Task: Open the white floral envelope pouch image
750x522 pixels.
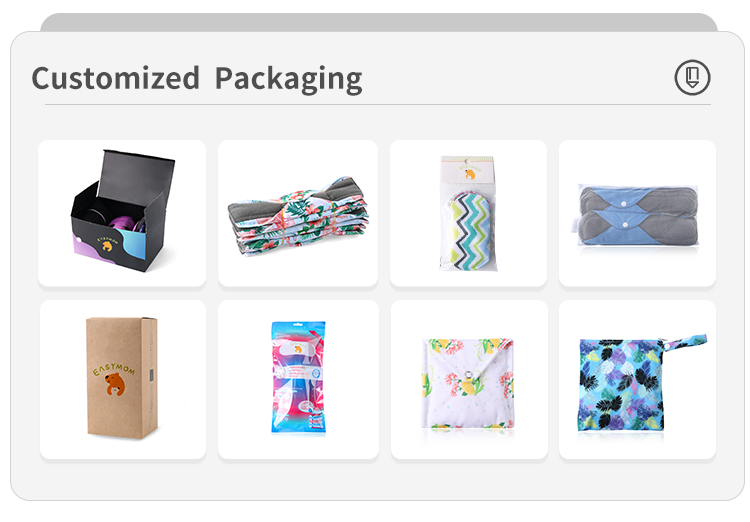Action: (x=469, y=379)
